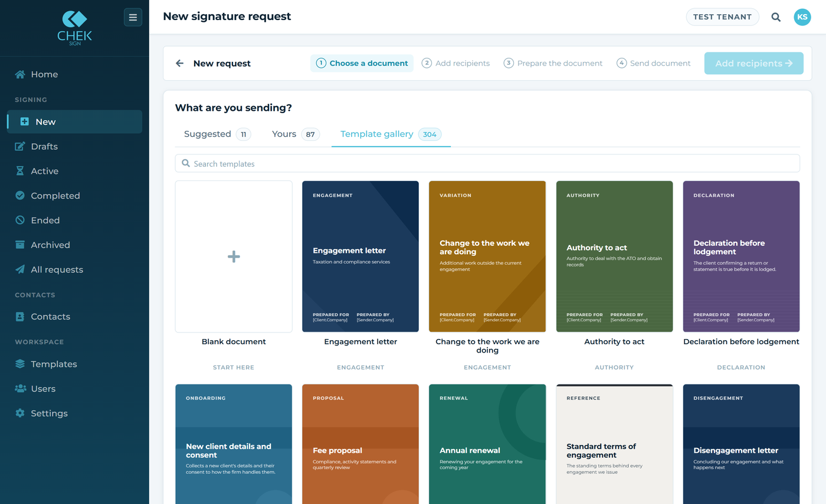Select New client details and consent thumbnail

pyautogui.click(x=234, y=444)
